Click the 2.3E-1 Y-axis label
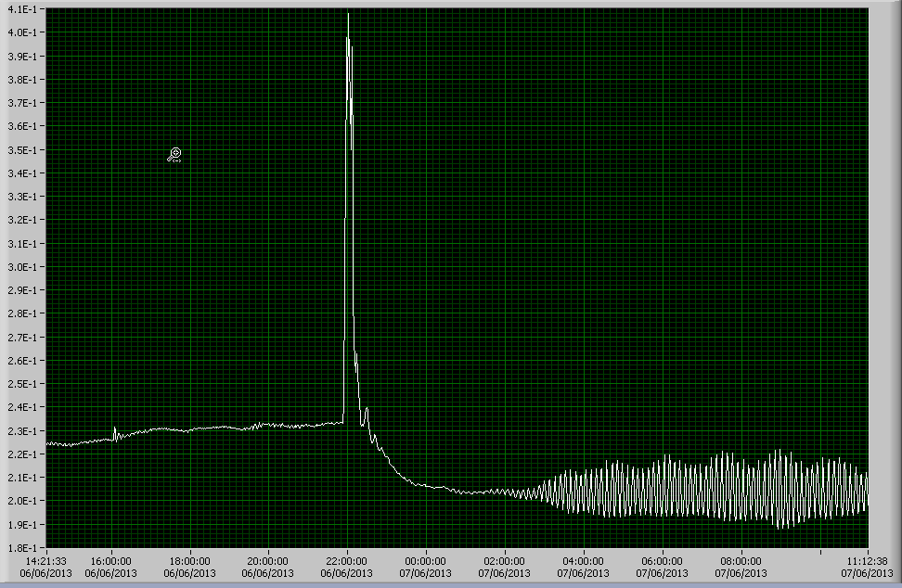 coord(21,431)
